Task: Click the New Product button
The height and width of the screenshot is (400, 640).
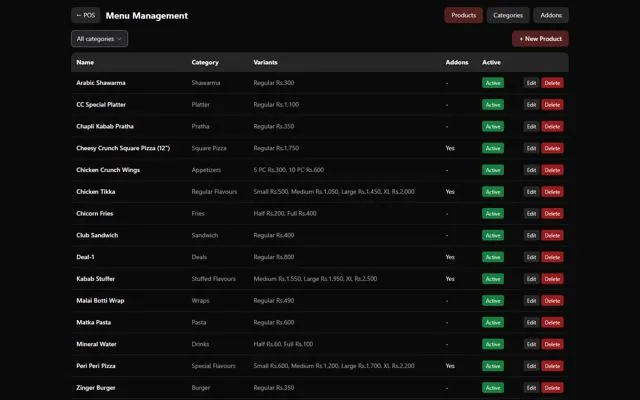Action: (540, 39)
